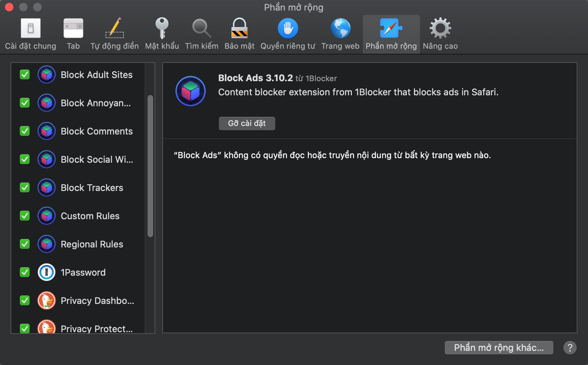Click the Phần mở rộng khác... button

click(x=499, y=348)
